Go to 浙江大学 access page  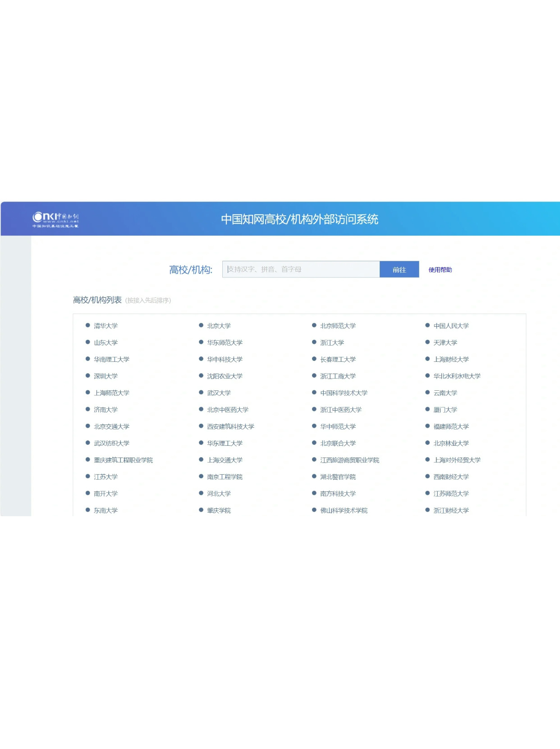332,343
